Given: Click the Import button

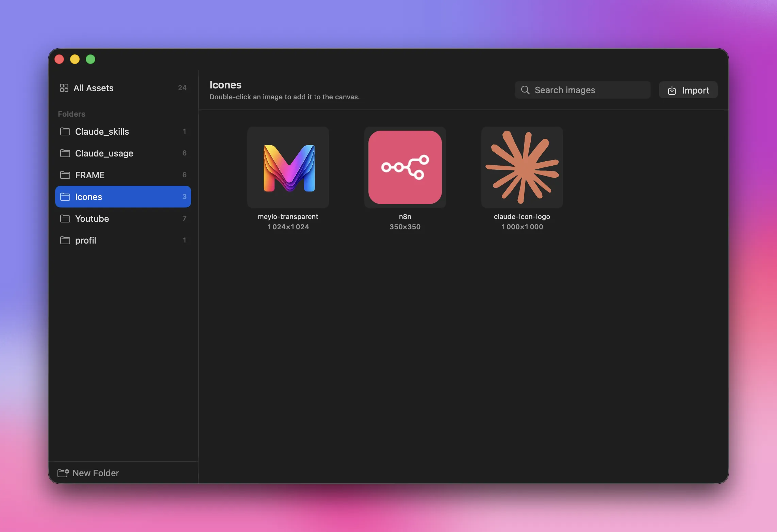Looking at the screenshot, I should (688, 90).
